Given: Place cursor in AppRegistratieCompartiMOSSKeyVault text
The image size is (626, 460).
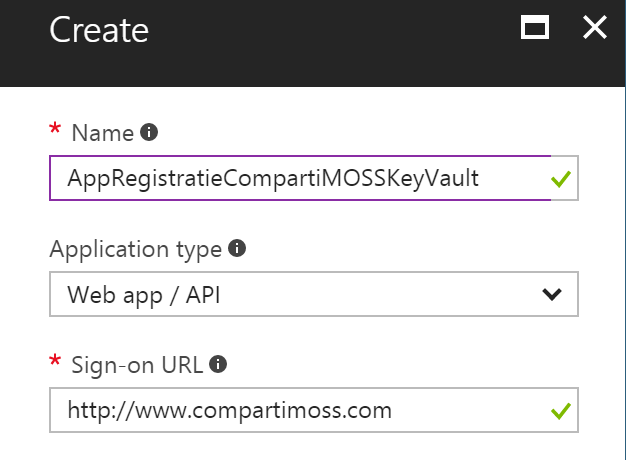Looking at the screenshot, I should pos(272,179).
